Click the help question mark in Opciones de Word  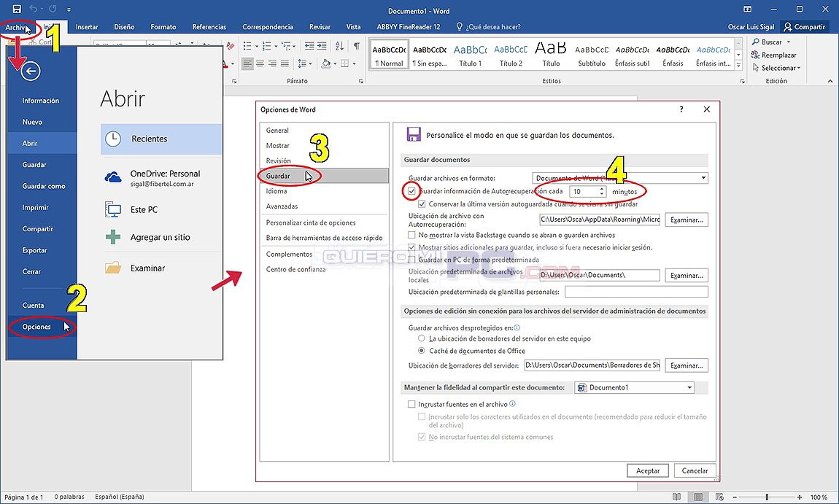click(x=681, y=109)
